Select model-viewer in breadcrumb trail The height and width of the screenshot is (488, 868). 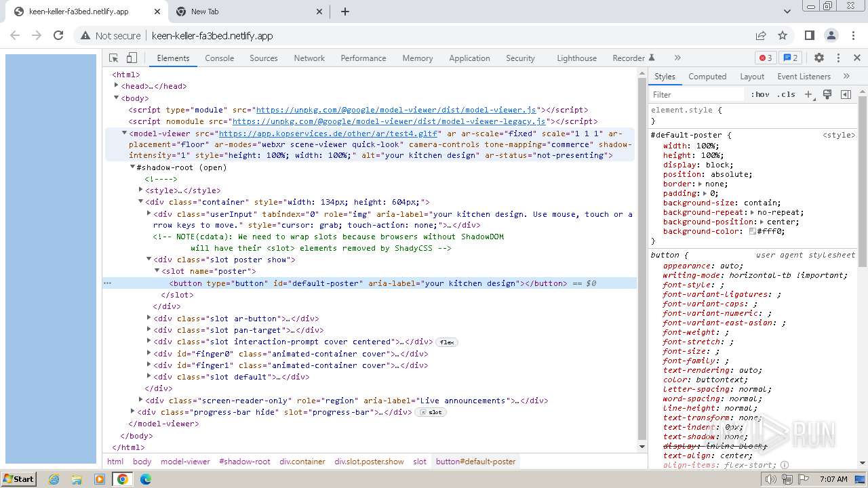point(185,462)
